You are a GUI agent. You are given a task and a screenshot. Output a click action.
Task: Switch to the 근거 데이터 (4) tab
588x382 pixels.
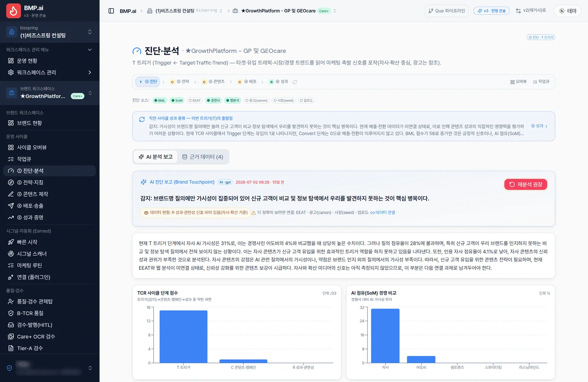tap(203, 157)
